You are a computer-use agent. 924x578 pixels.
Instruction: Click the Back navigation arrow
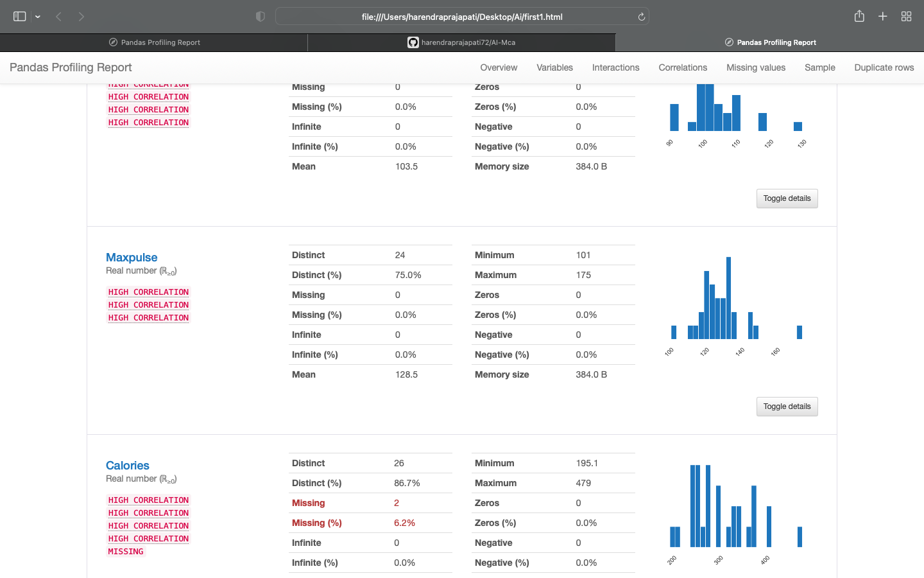pos(58,16)
